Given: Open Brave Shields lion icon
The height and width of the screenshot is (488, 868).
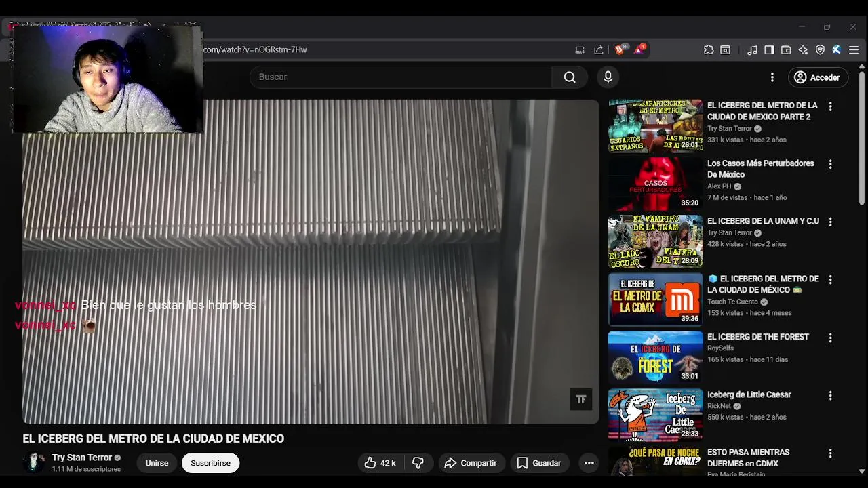Looking at the screenshot, I should (620, 49).
